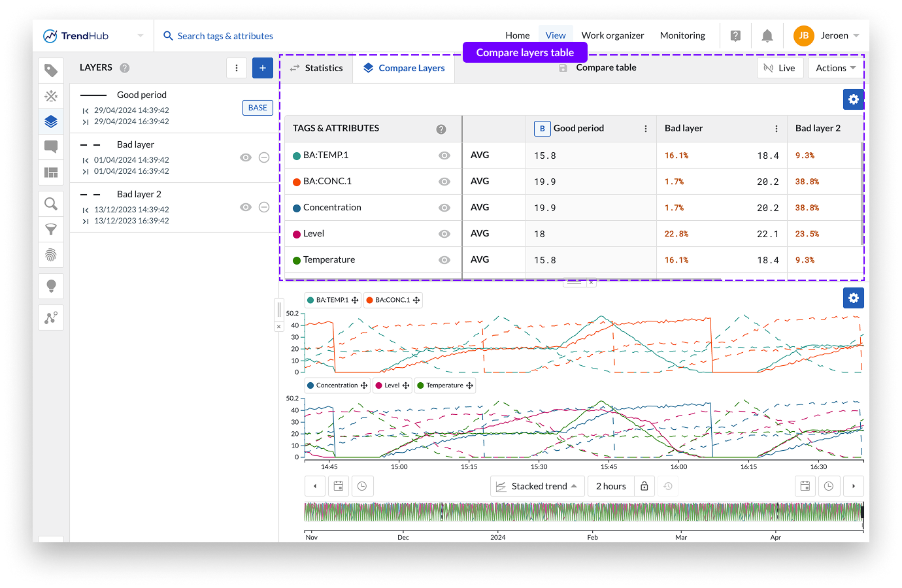Click the add layer plus button
Viewport: 902px width, 588px height.
tap(262, 68)
